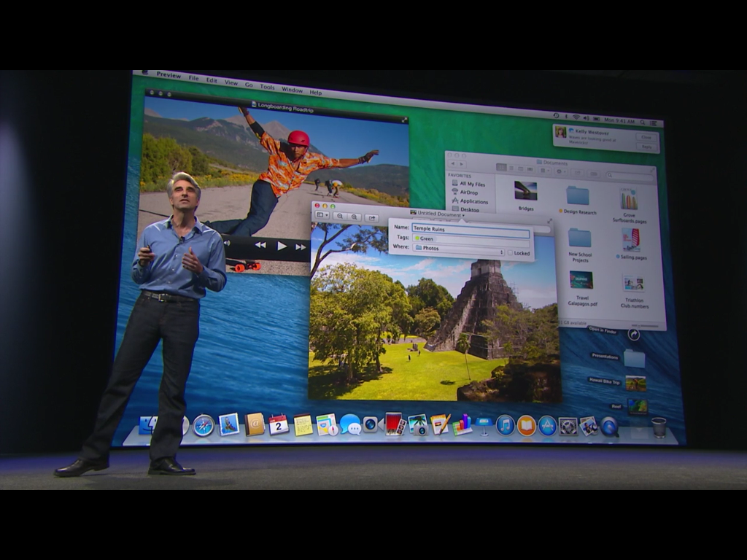Open Spotlight search in the menu bar
Image resolution: width=747 pixels, height=560 pixels.
(x=643, y=122)
